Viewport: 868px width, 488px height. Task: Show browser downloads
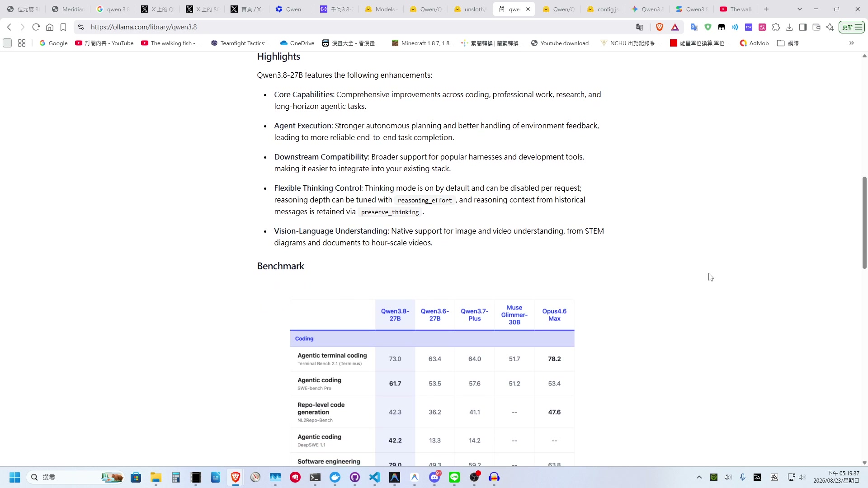click(x=789, y=27)
